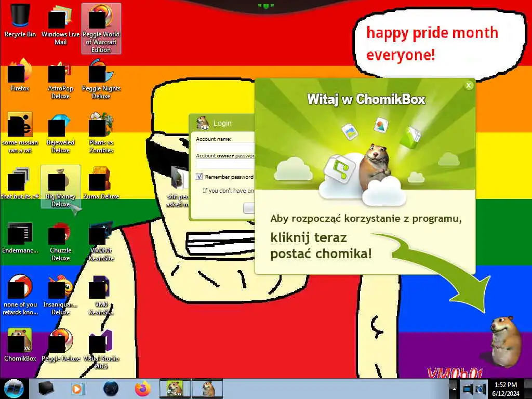Click the 'kliknij teraz postać chomika!' text
This screenshot has width=532, height=399.
pyautogui.click(x=321, y=246)
